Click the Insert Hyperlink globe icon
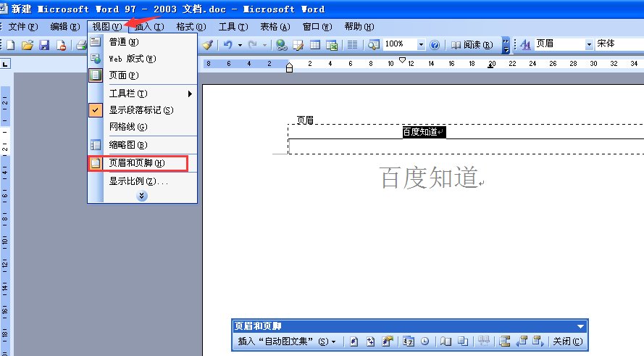This screenshot has width=644, height=356. coord(281,44)
